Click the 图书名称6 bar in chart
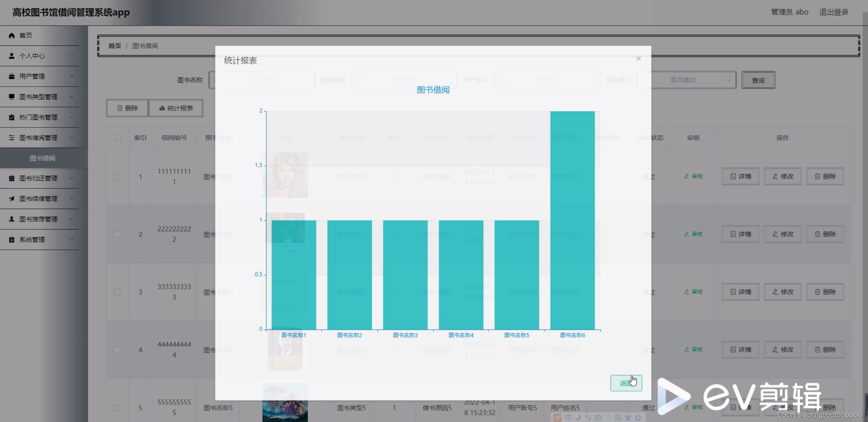 (x=572, y=220)
